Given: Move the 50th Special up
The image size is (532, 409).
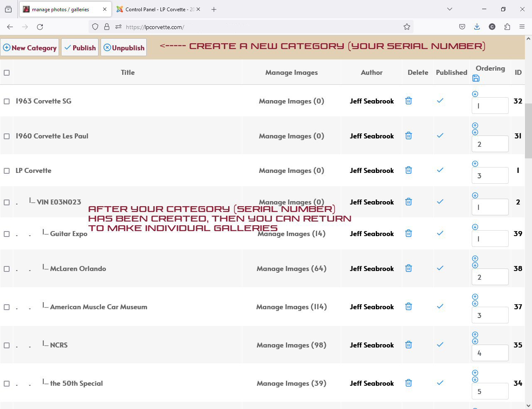Looking at the screenshot, I should (475, 373).
